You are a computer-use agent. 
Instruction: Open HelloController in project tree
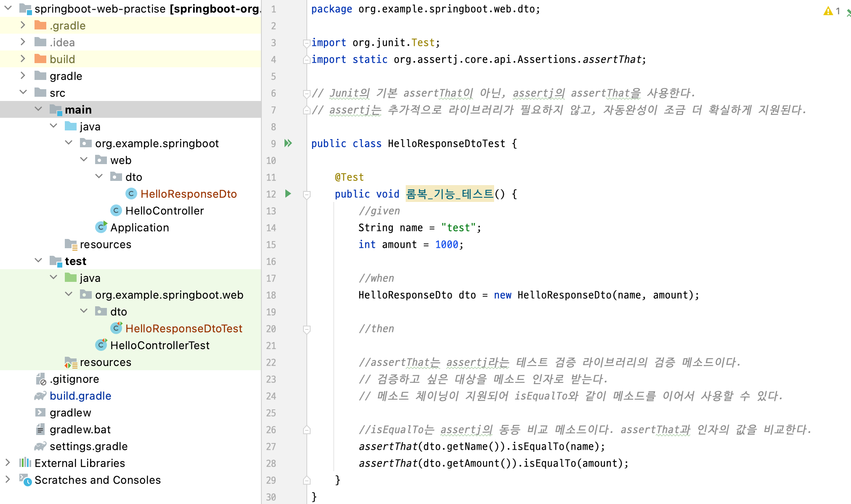164,210
